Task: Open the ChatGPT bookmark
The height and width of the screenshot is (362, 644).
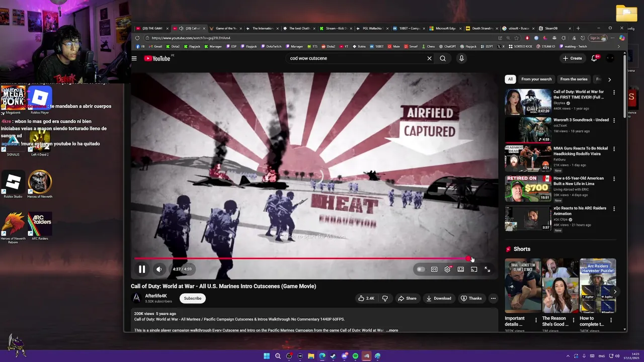Action: (x=447, y=46)
